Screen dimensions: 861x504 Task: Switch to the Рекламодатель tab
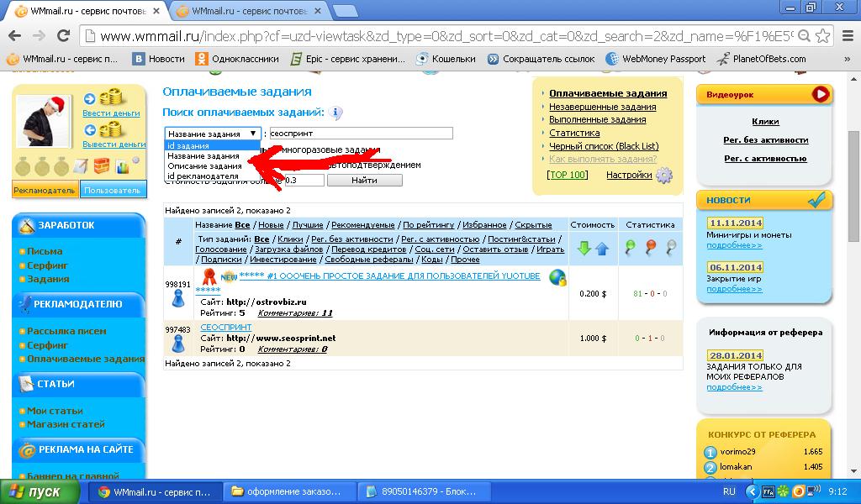(x=45, y=190)
